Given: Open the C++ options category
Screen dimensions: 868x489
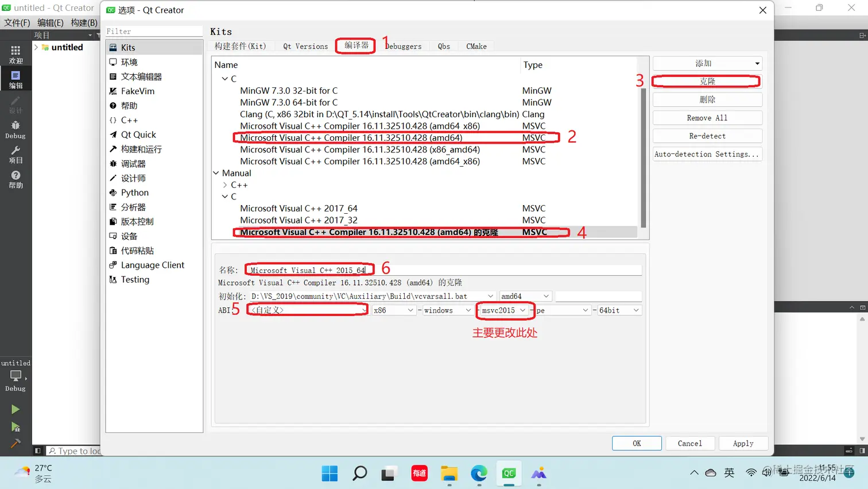Looking at the screenshot, I should (154, 120).
